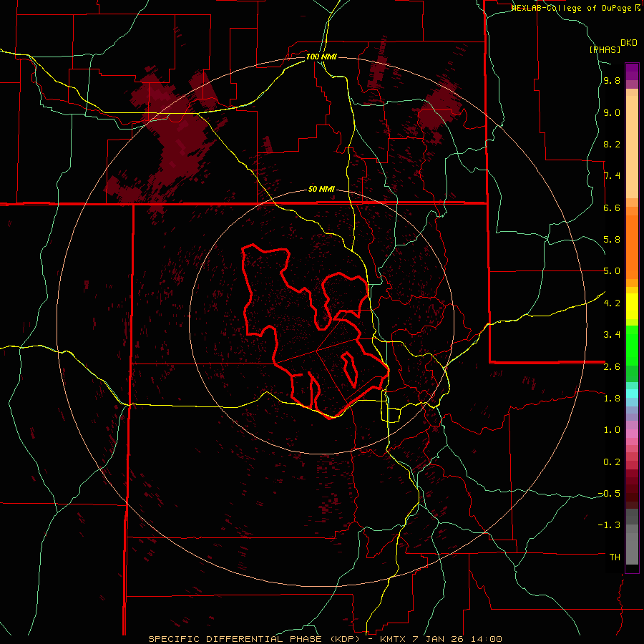This screenshot has height=644, width=644.
Task: Click the purple top segment of the color bar
Action: click(632, 72)
